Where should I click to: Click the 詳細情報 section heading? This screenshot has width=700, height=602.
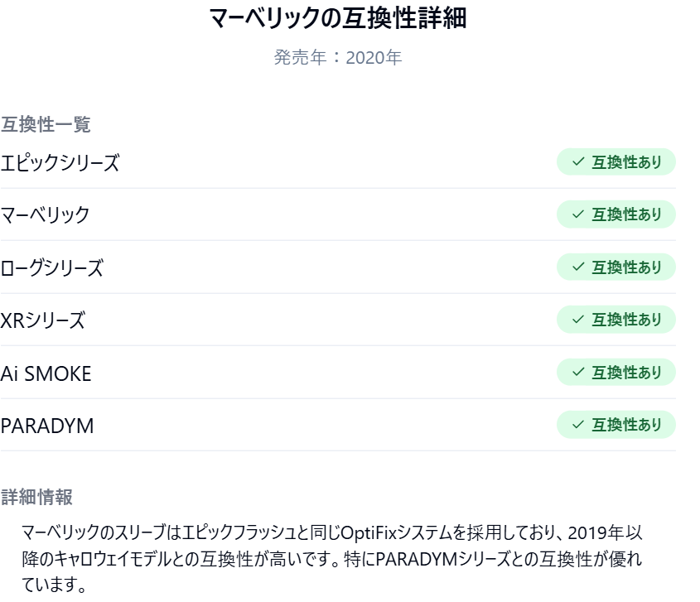tap(36, 497)
